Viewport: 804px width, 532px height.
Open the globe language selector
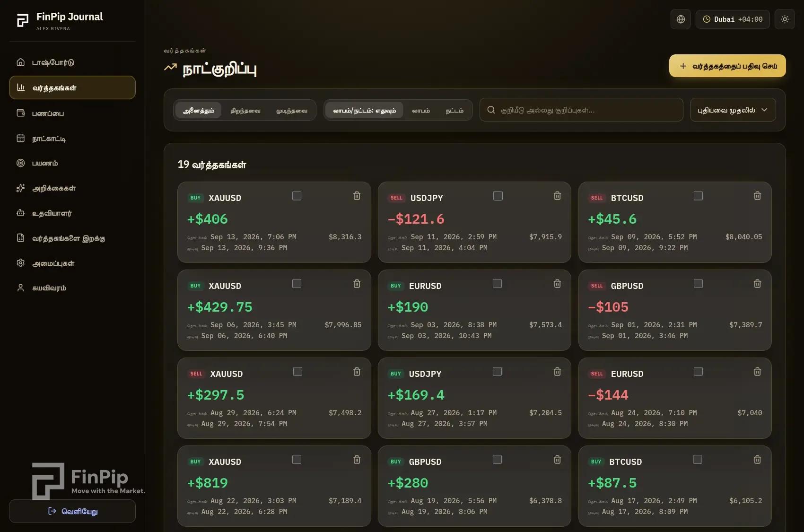click(681, 19)
